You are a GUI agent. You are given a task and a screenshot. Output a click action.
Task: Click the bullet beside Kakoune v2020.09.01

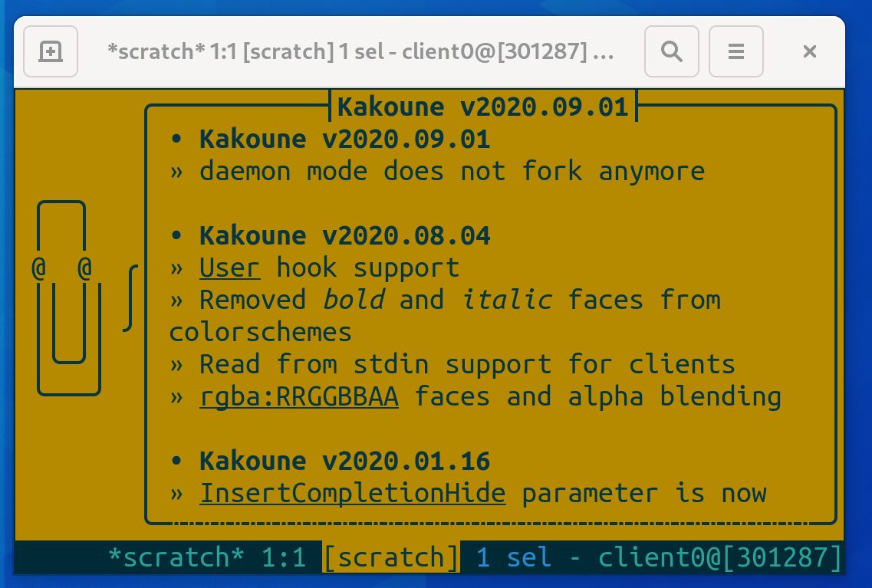click(177, 139)
